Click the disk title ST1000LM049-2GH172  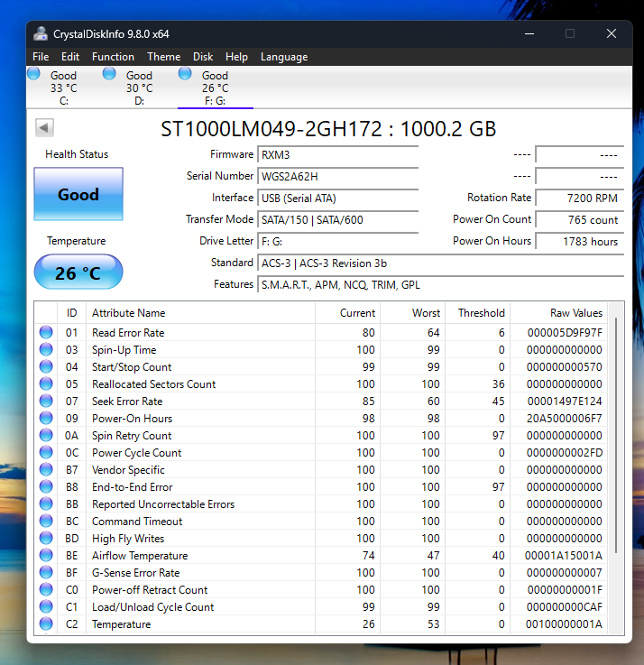click(x=271, y=128)
